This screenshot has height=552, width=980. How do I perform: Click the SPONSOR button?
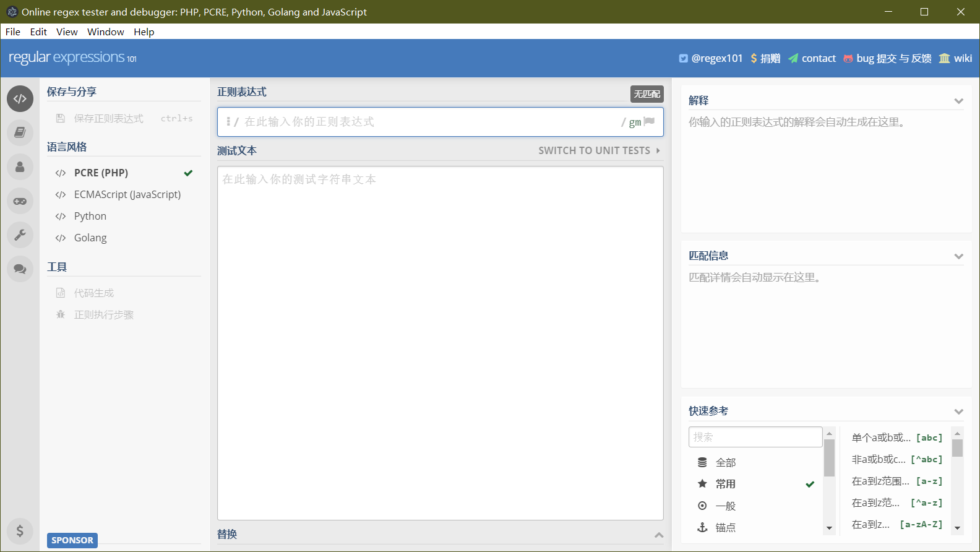[72, 540]
